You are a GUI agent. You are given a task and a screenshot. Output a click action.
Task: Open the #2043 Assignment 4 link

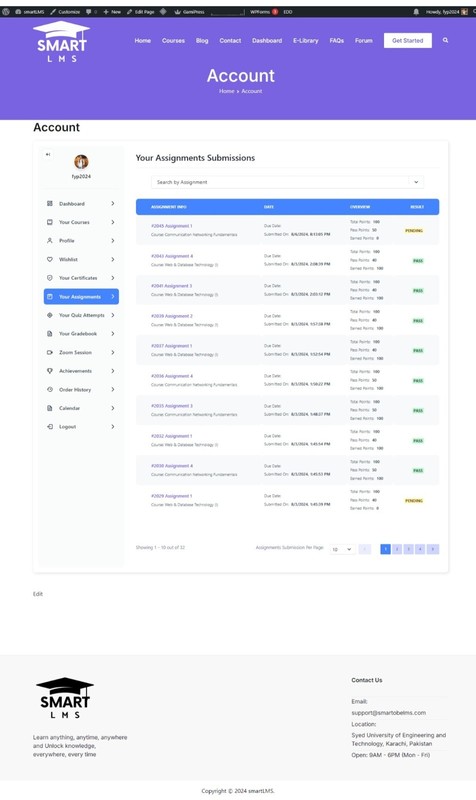click(x=172, y=256)
